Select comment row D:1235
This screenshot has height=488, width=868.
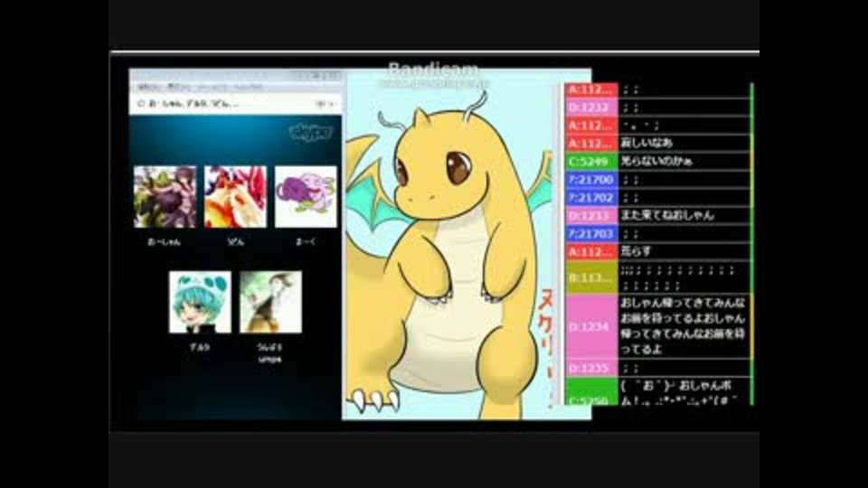point(657,368)
